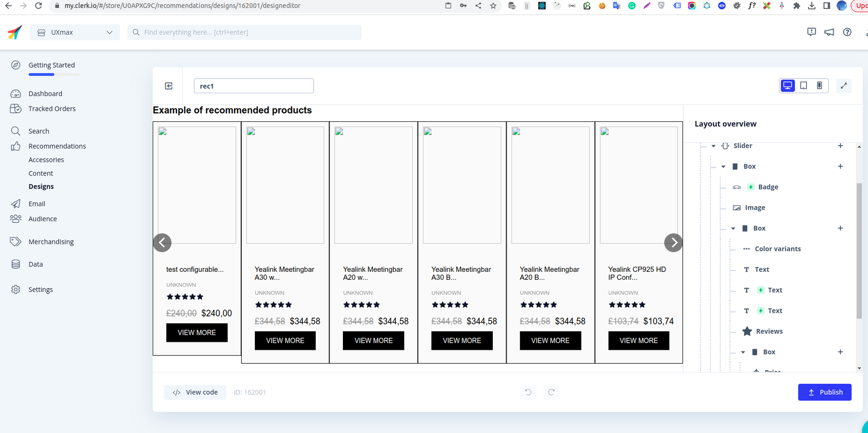The image size is (868, 433).
Task: Add element to Slider with plus
Action: (840, 146)
